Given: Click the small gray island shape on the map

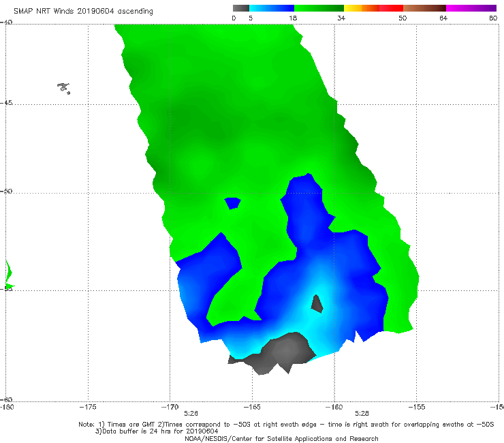Looking at the screenshot, I should click(x=63, y=88).
